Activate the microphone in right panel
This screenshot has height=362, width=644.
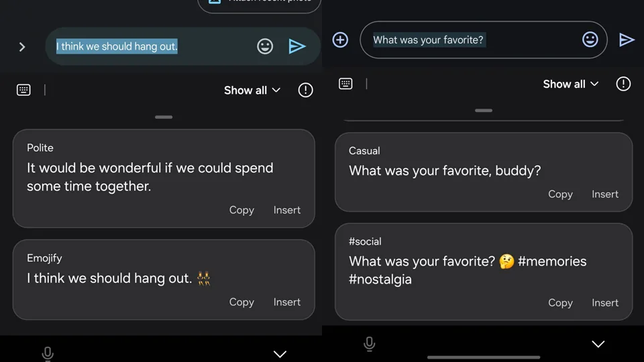[x=369, y=344]
